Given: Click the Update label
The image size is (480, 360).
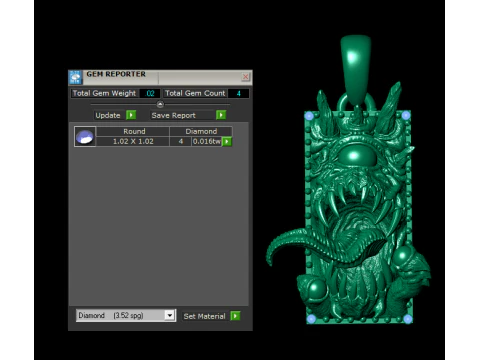Looking at the screenshot, I should click(x=108, y=115).
